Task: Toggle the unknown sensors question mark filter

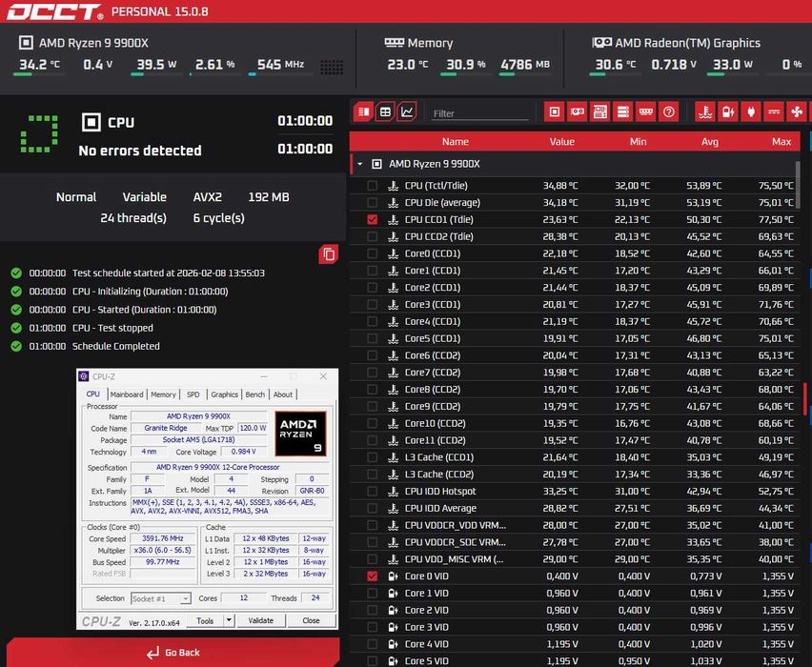Action: (x=668, y=111)
